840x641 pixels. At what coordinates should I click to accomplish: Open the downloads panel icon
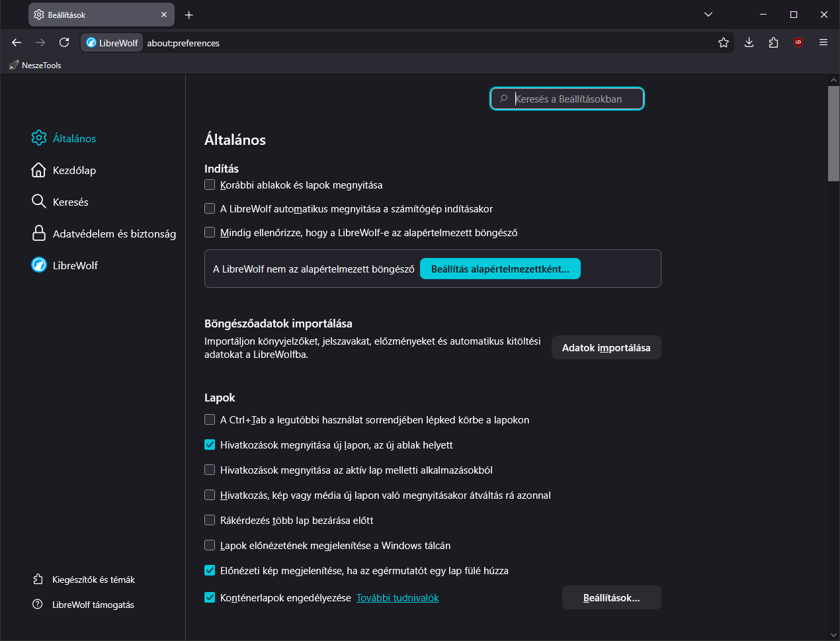[749, 42]
